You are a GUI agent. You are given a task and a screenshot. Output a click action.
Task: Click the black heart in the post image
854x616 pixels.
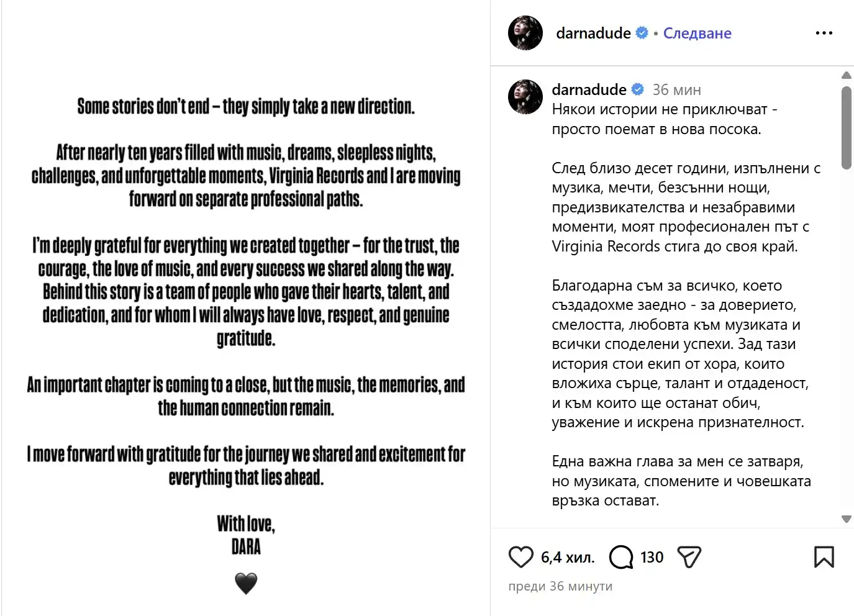click(246, 583)
